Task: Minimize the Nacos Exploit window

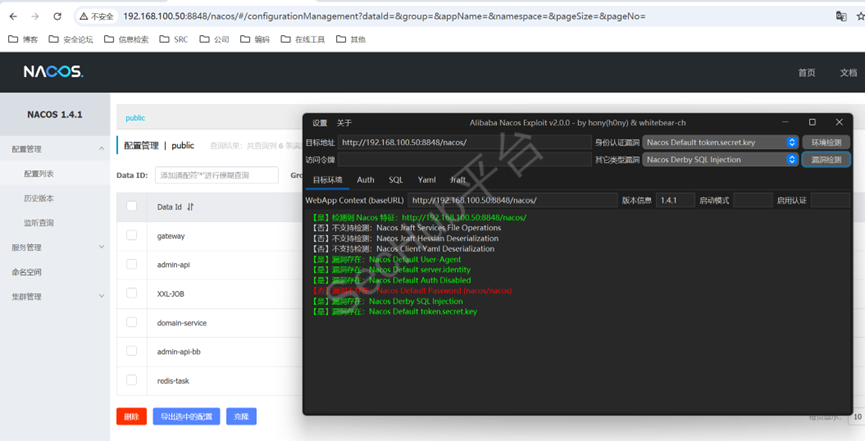Action: [x=785, y=122]
